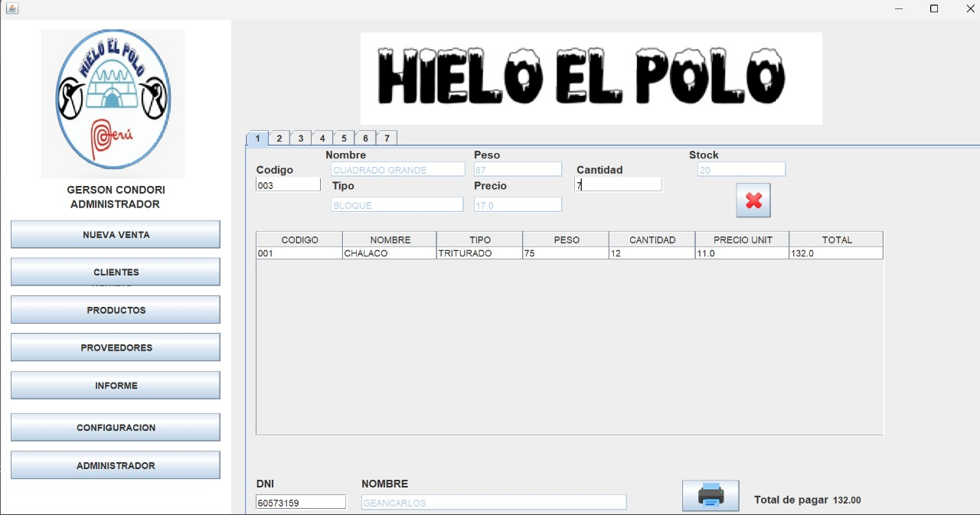The width and height of the screenshot is (980, 515).
Task: Open the Nueva Venta section
Action: point(116,234)
